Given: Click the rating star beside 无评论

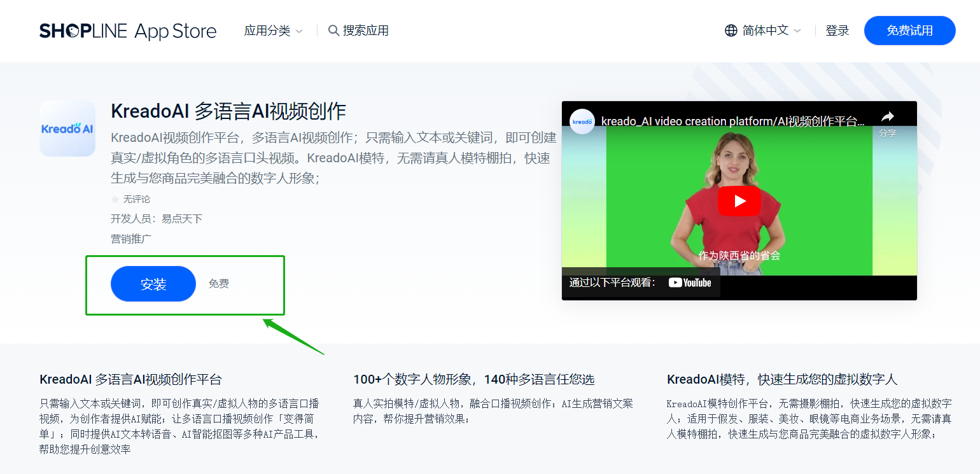Looking at the screenshot, I should coord(115,199).
